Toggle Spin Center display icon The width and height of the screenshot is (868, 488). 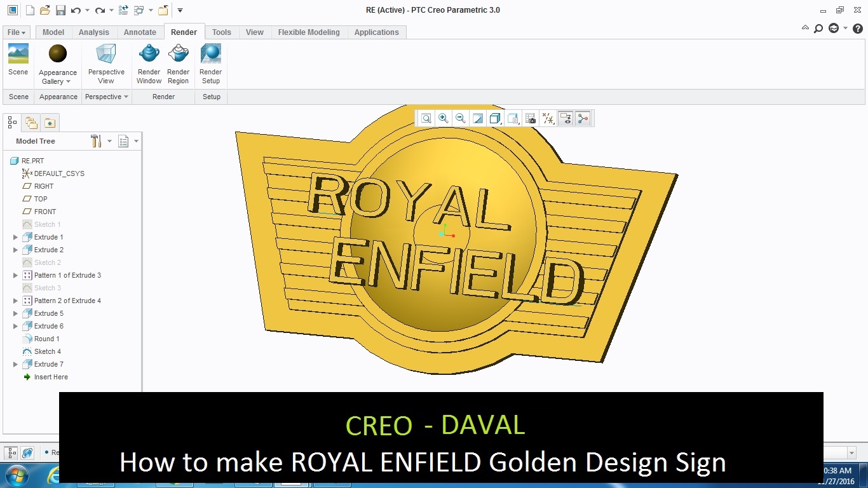tap(583, 118)
